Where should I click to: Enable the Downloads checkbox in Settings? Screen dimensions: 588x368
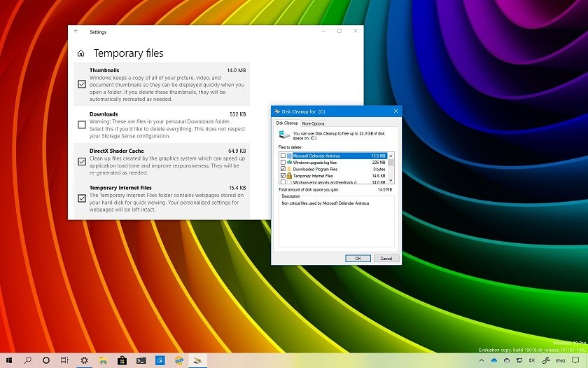(82, 125)
